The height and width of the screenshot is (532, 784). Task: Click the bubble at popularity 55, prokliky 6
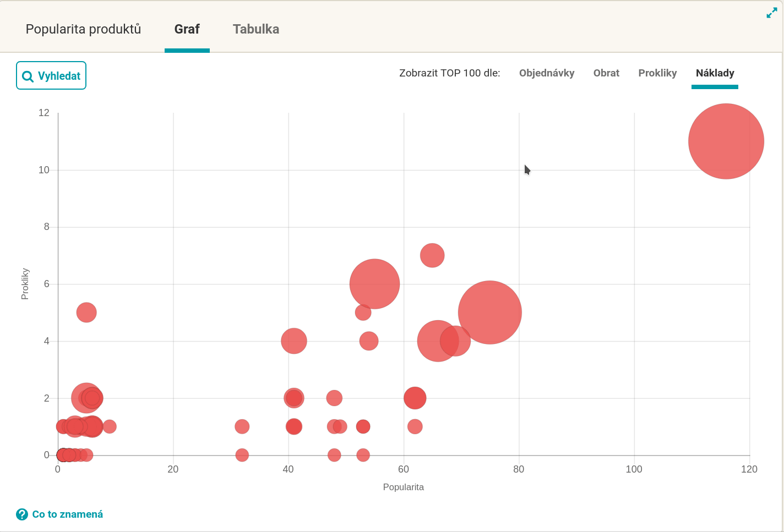click(x=374, y=284)
